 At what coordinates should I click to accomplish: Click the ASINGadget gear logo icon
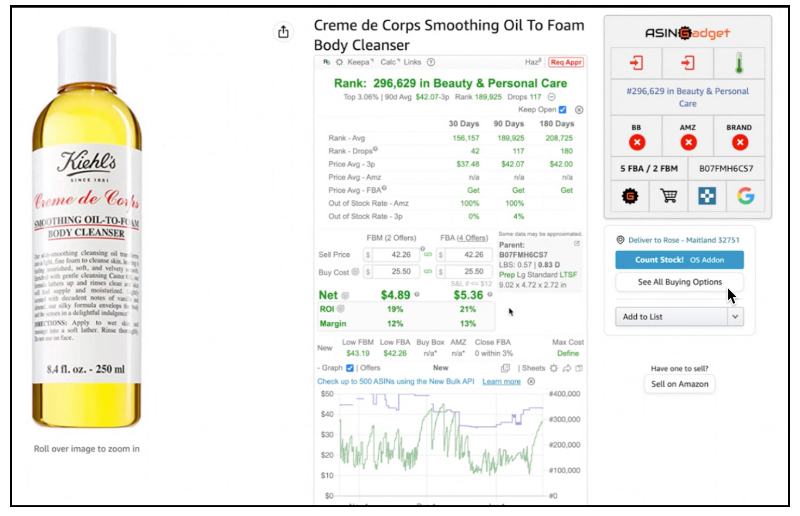click(x=630, y=196)
